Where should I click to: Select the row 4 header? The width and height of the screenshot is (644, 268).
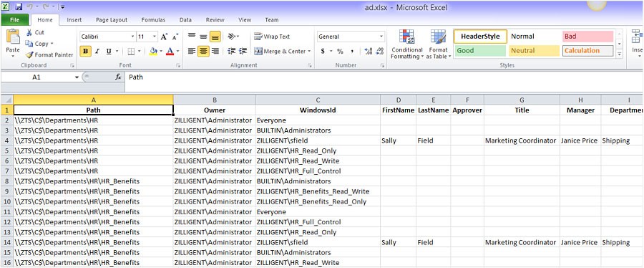6,140
